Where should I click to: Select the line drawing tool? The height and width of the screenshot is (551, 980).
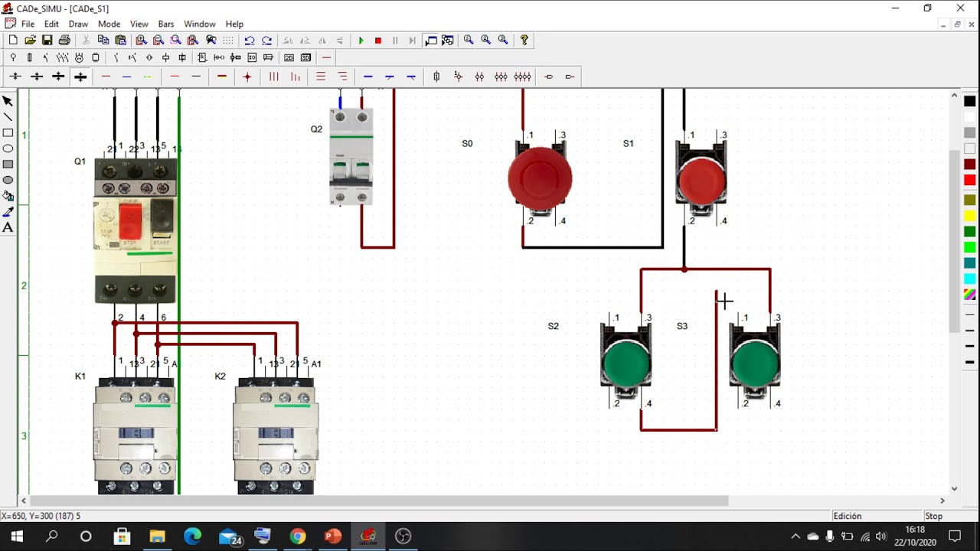8,117
